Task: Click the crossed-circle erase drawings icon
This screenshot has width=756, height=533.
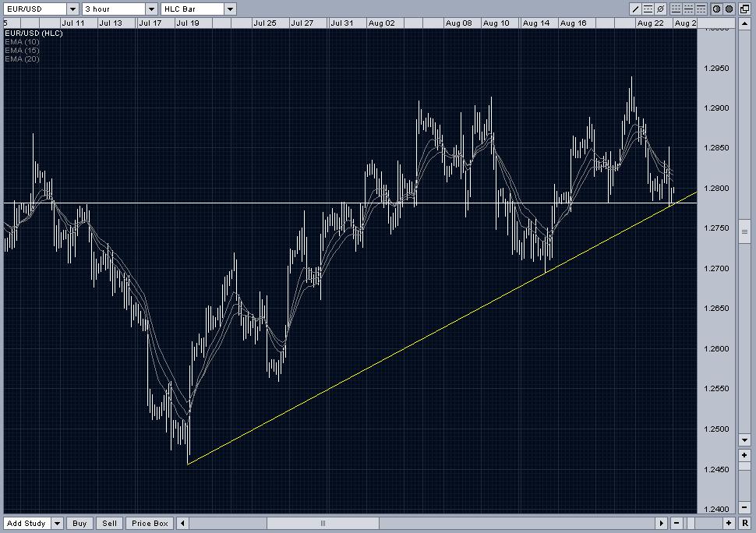Action: click(660, 9)
